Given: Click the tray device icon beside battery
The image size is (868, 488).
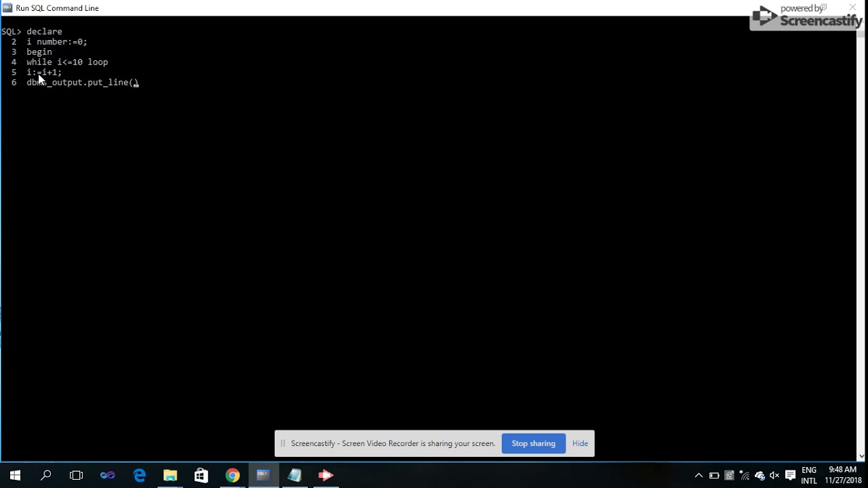Looking at the screenshot, I should (729, 475).
